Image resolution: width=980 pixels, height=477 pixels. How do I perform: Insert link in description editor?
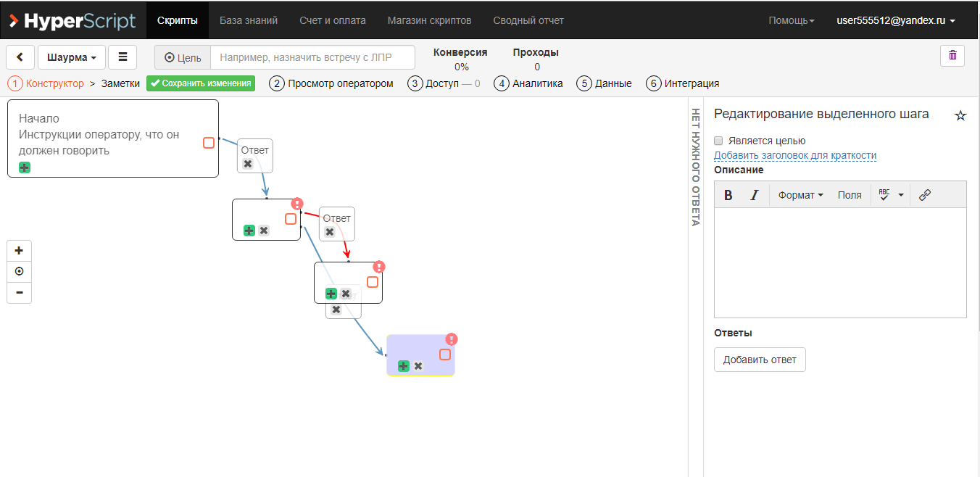(924, 195)
